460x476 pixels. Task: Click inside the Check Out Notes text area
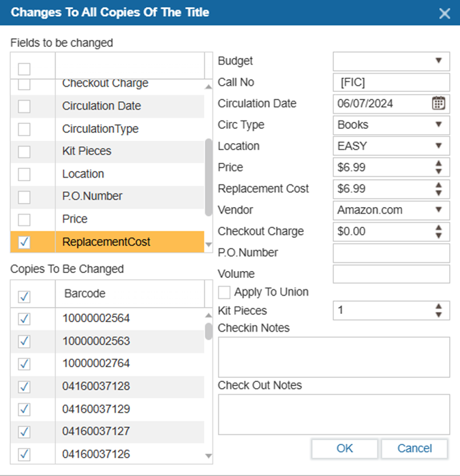pos(334,415)
